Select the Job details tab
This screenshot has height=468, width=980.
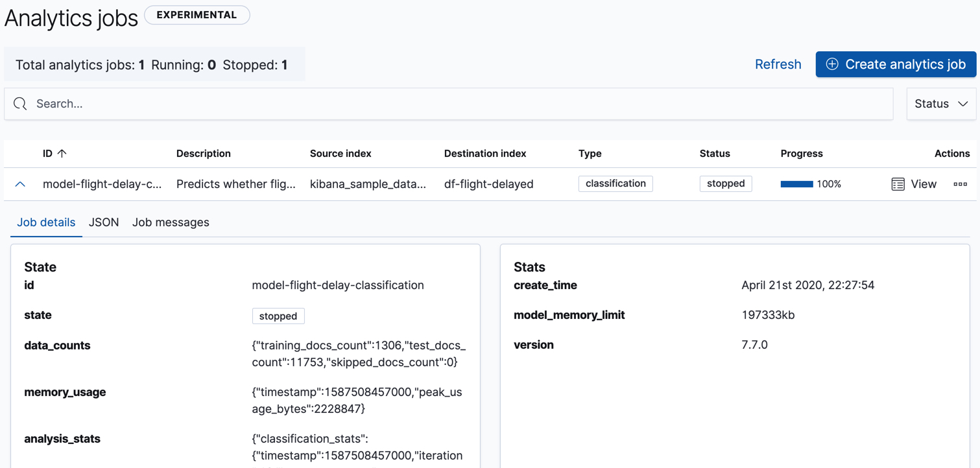point(45,222)
